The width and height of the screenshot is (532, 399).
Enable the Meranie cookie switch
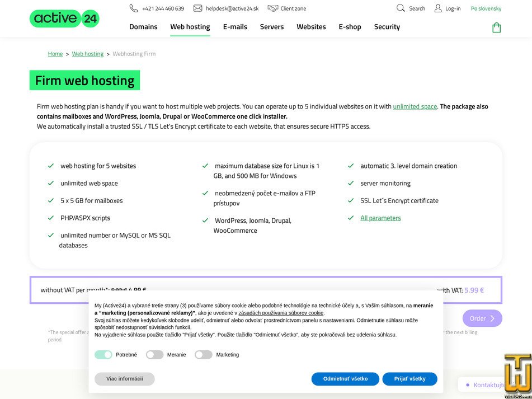[154, 355]
